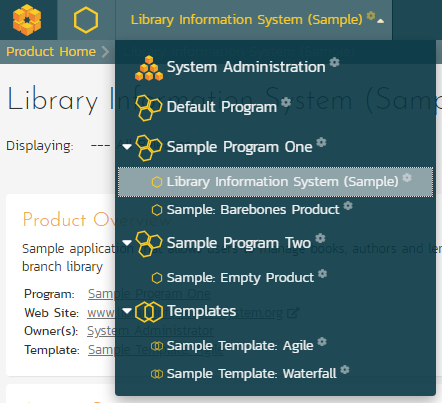This screenshot has width=442, height=403.
Task: Click gear icon next to System Administration
Action: [334, 62]
